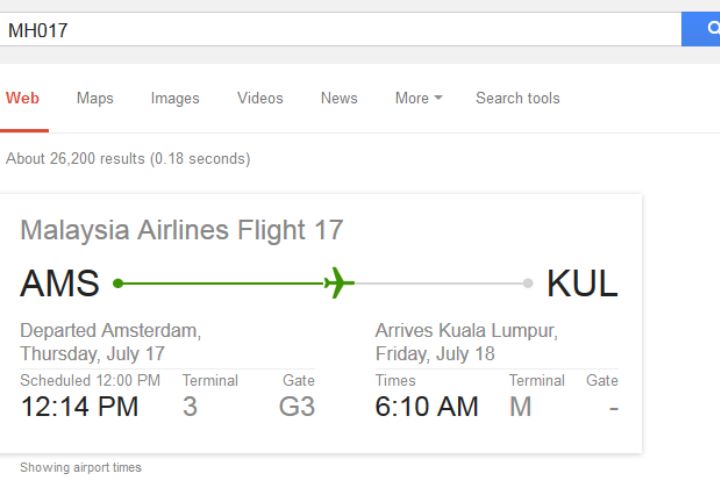Image resolution: width=720 pixels, height=485 pixels.
Task: Click the green airplane progress icon
Action: coord(339,283)
